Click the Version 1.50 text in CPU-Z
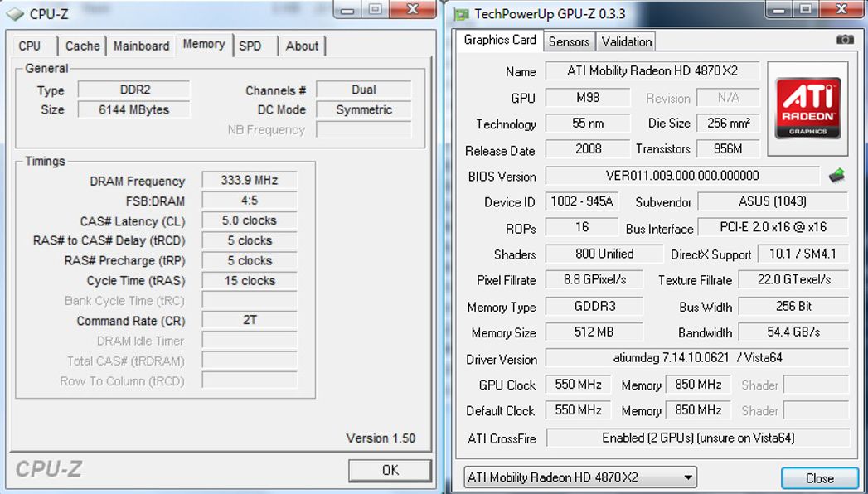Screen dimensions: 868x494 coord(381,438)
